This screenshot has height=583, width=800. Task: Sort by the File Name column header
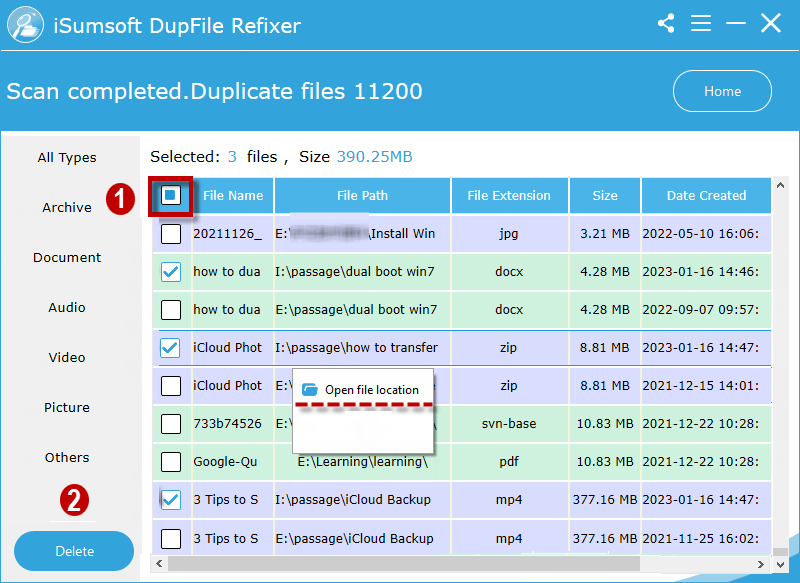point(233,195)
